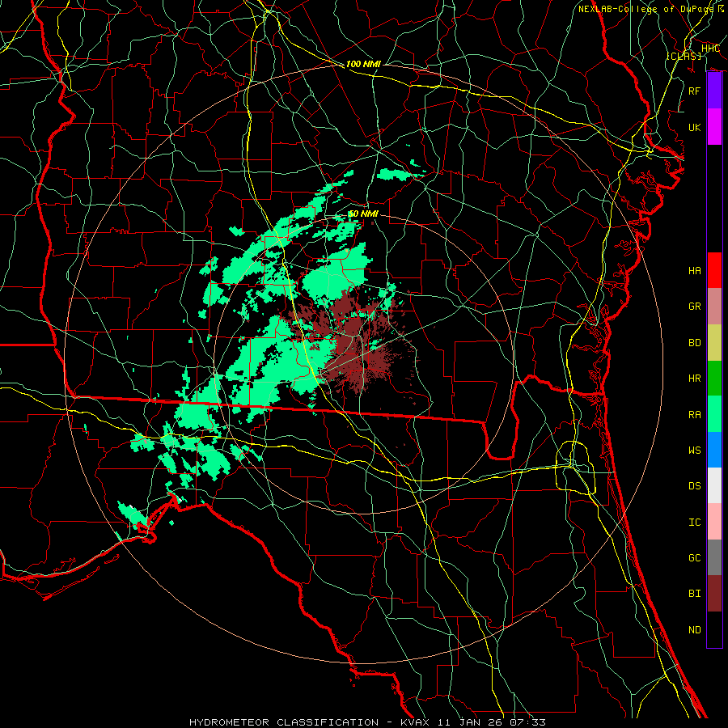
Task: Click the 07:33 timestamp
Action: click(527, 722)
